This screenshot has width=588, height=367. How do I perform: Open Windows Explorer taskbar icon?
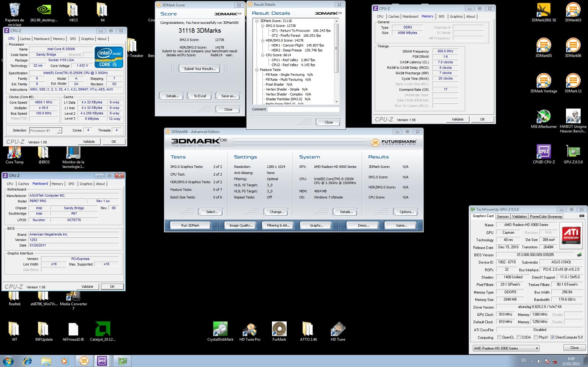pos(46,361)
